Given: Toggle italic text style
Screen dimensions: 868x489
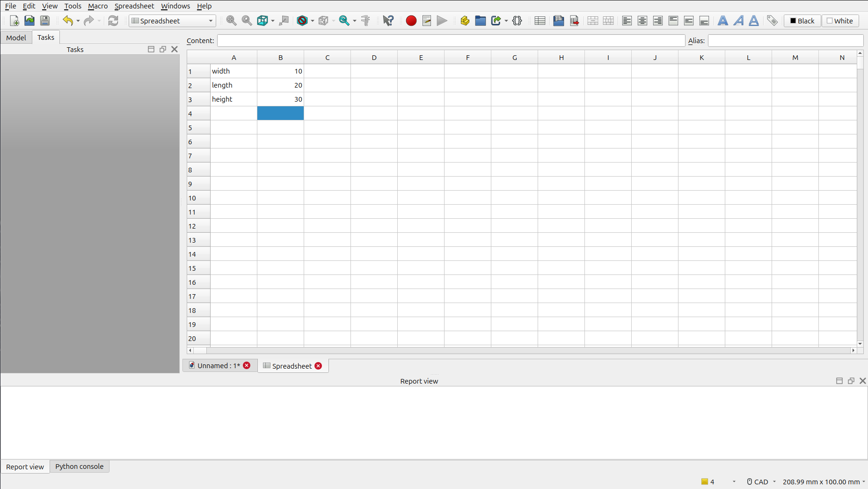Looking at the screenshot, I should point(738,21).
